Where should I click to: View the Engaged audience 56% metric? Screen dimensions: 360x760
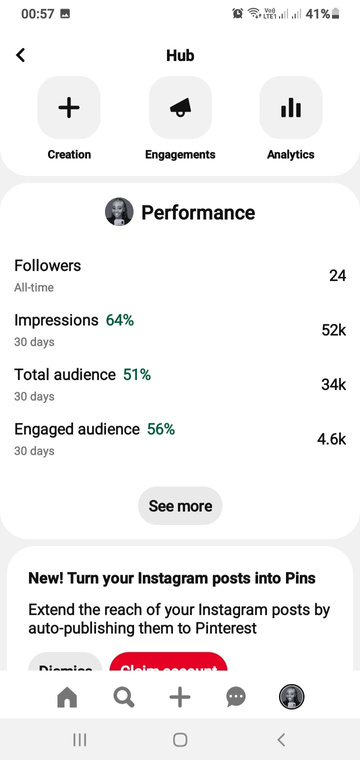click(x=180, y=439)
